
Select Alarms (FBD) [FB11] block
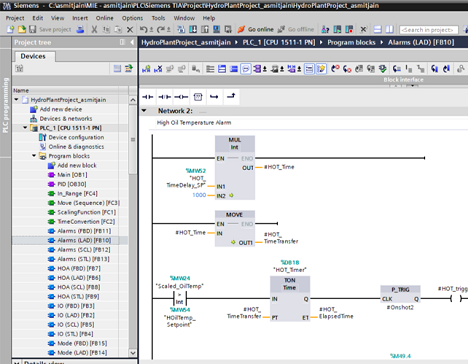84,231
